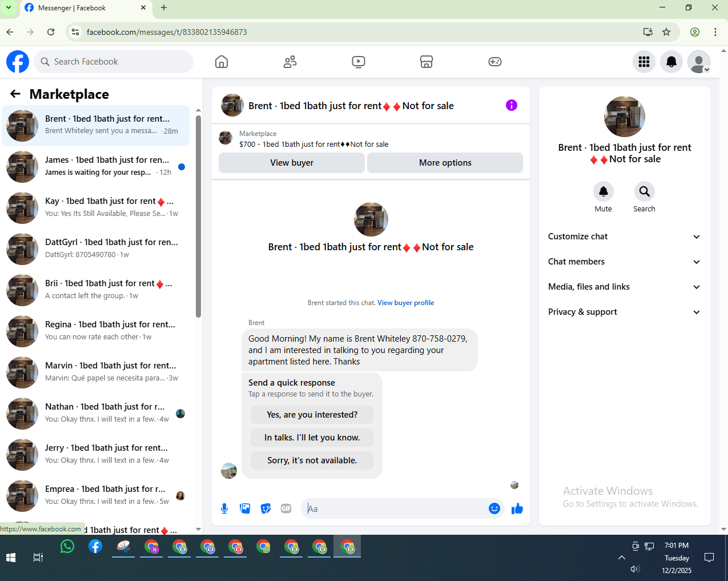Mute this conversation bell
This screenshot has height=581, width=728.
[x=603, y=191]
